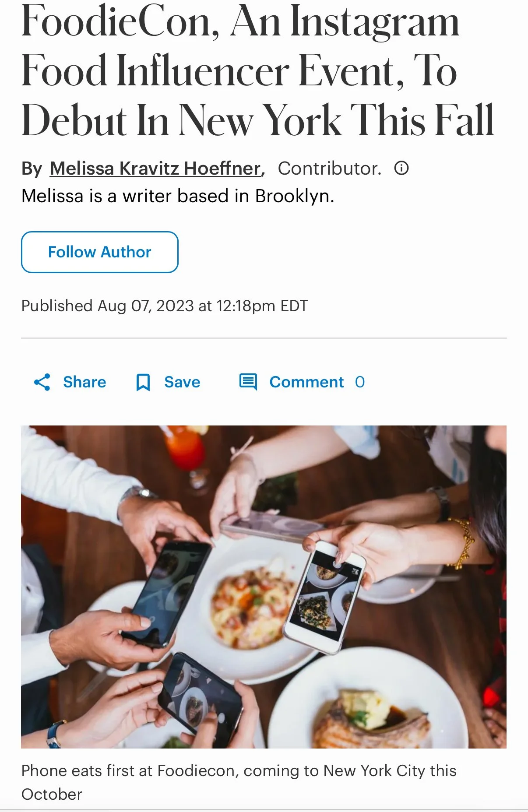This screenshot has width=528, height=812.
Task: Click the share arrow icon
Action: pos(42,382)
